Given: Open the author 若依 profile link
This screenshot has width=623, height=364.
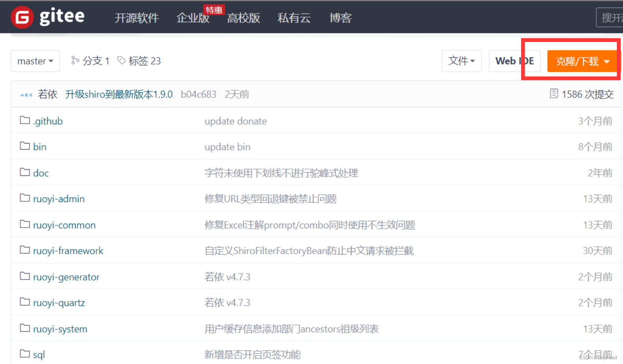Looking at the screenshot, I should (x=47, y=94).
